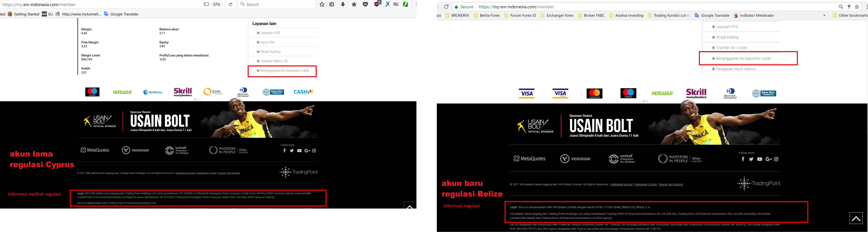The height and width of the screenshot is (232, 868).
Task: Click the blue X extension icon in Firefox
Action: (387, 4)
